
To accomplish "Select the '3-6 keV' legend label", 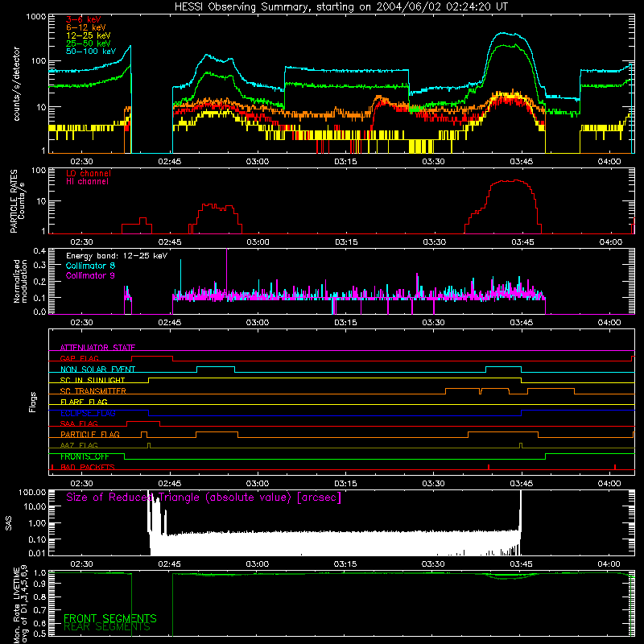I will (84, 19).
